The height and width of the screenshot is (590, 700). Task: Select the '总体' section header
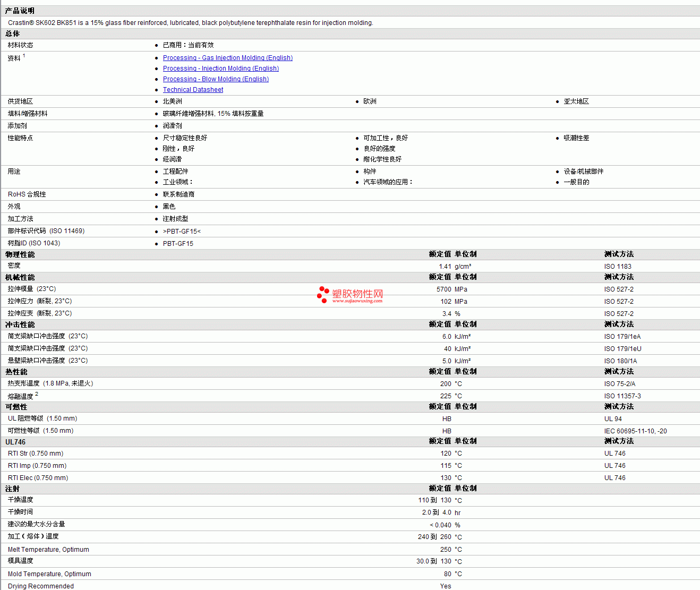coord(13,33)
